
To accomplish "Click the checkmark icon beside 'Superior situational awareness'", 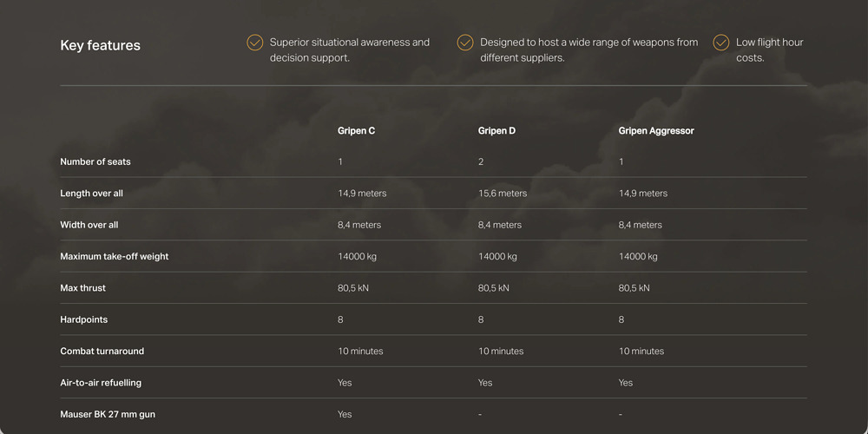I will coord(255,43).
